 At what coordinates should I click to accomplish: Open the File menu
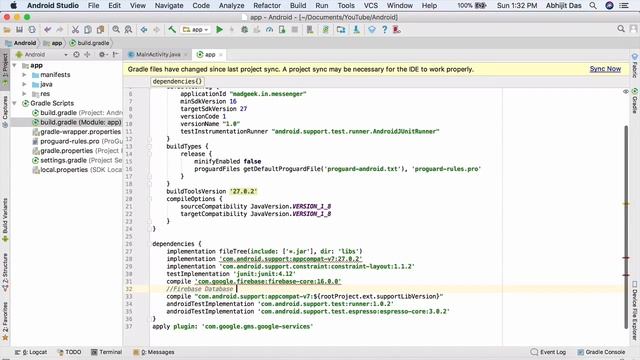click(93, 5)
